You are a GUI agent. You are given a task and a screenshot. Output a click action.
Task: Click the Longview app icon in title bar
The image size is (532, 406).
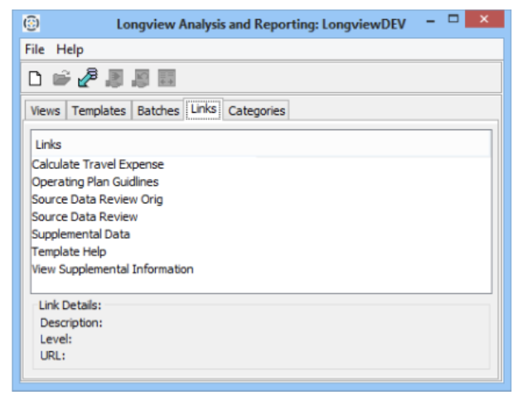31,23
